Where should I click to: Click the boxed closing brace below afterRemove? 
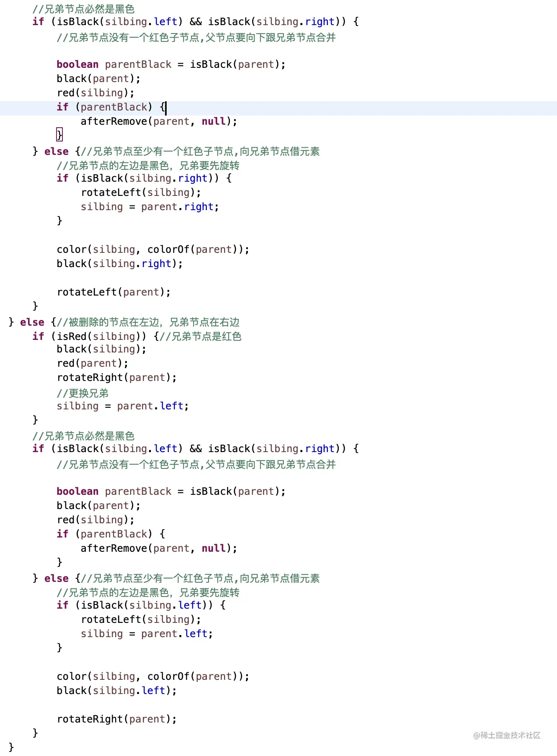(x=59, y=135)
